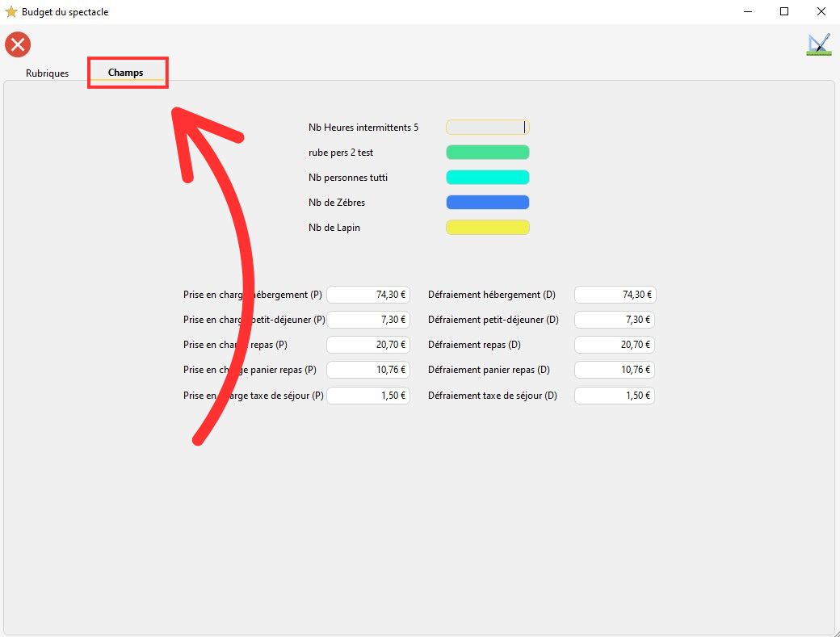Edit Prise en charge taxe de séjour (P)
Image resolution: width=840 pixels, height=637 pixels.
point(368,396)
